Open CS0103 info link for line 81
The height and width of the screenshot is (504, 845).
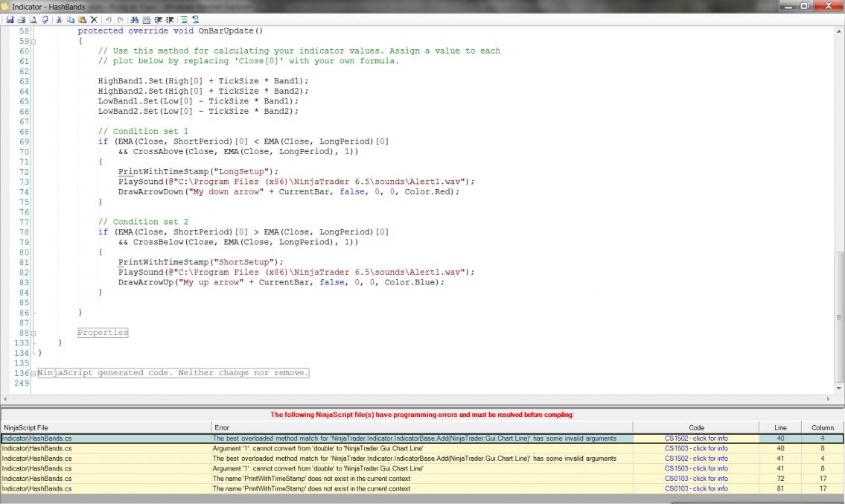coord(696,488)
